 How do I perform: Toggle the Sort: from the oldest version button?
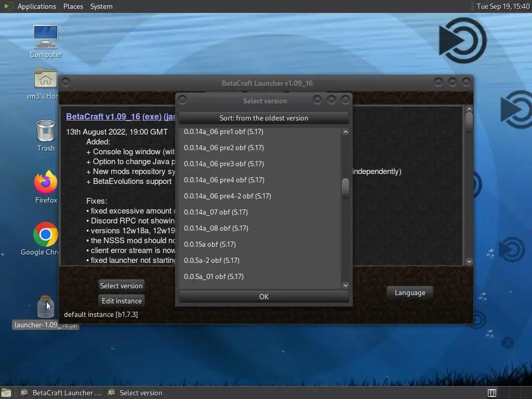pyautogui.click(x=263, y=118)
